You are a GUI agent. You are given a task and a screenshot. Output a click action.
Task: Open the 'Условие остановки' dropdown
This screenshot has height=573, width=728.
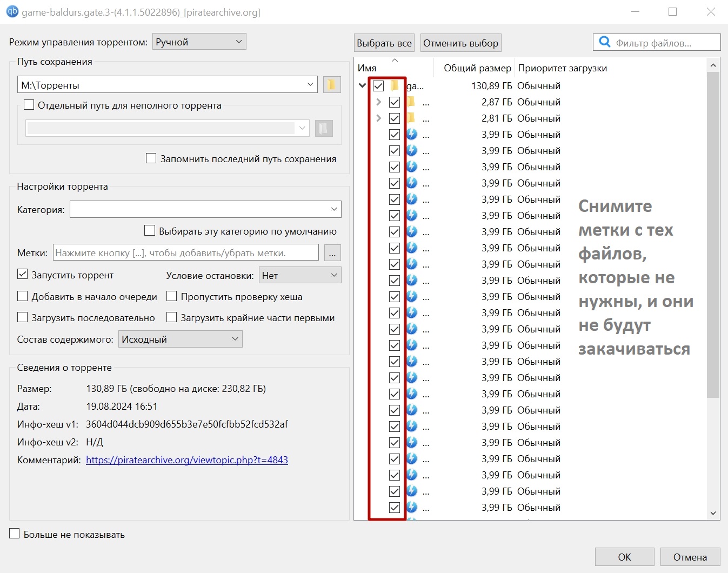[x=299, y=275]
